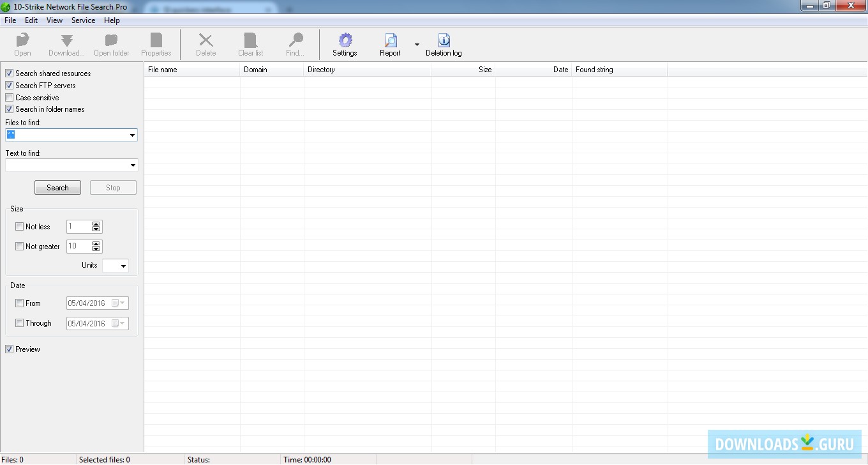Viewport: 868px width, 465px height.
Task: Increment the Not less size spinner
Action: click(96, 224)
